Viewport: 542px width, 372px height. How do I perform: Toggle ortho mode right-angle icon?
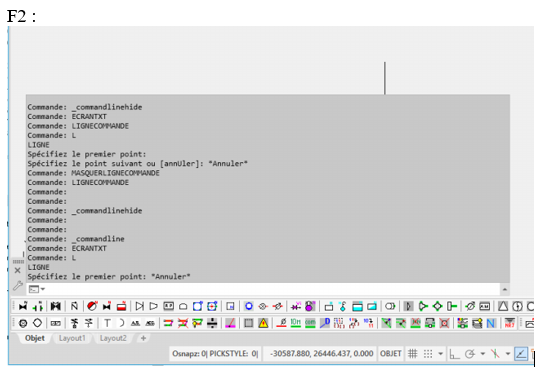pyautogui.click(x=454, y=354)
